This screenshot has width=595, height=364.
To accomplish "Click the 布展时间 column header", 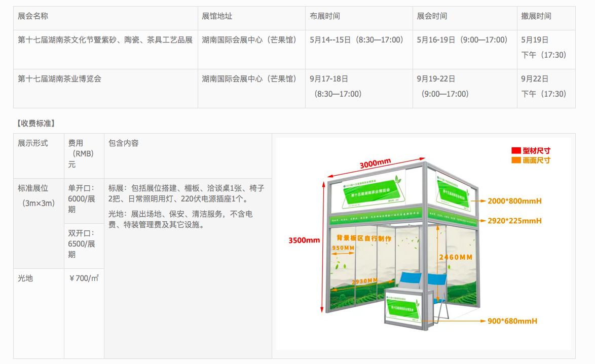I will click(359, 18).
